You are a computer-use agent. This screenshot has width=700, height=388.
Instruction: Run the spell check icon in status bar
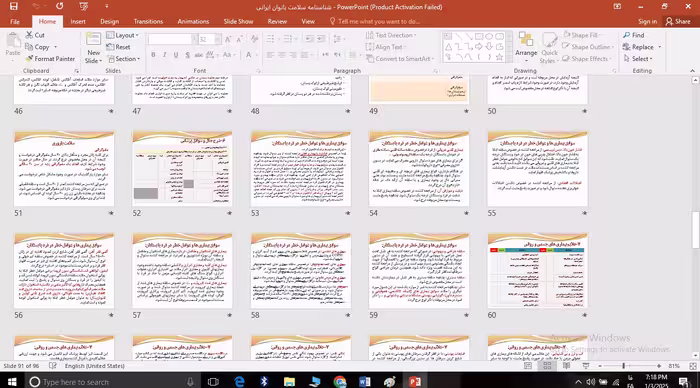pyautogui.click(x=53, y=366)
